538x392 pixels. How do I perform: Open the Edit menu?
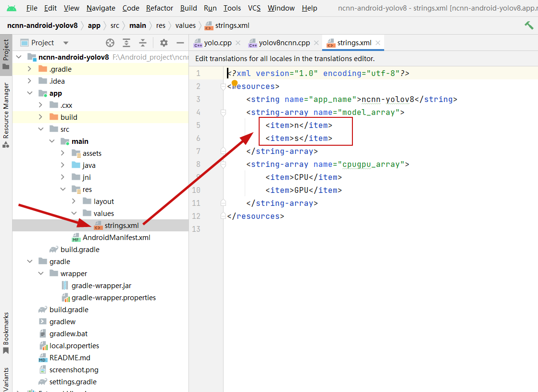(50, 8)
